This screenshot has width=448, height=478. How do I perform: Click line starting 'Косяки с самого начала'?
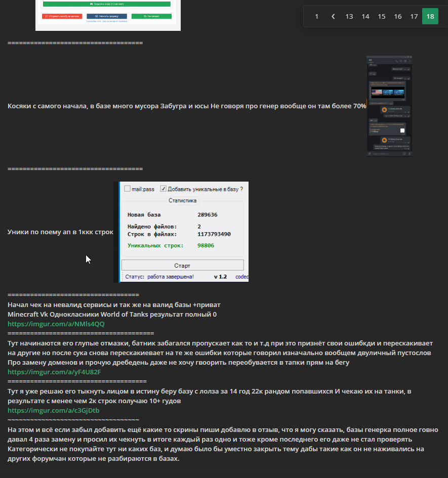pos(187,106)
